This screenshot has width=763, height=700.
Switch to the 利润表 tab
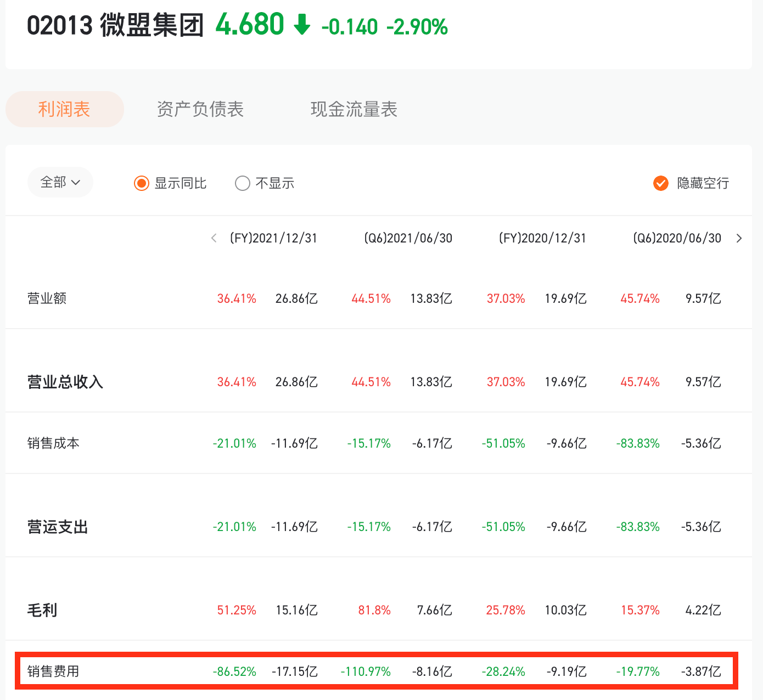click(64, 109)
